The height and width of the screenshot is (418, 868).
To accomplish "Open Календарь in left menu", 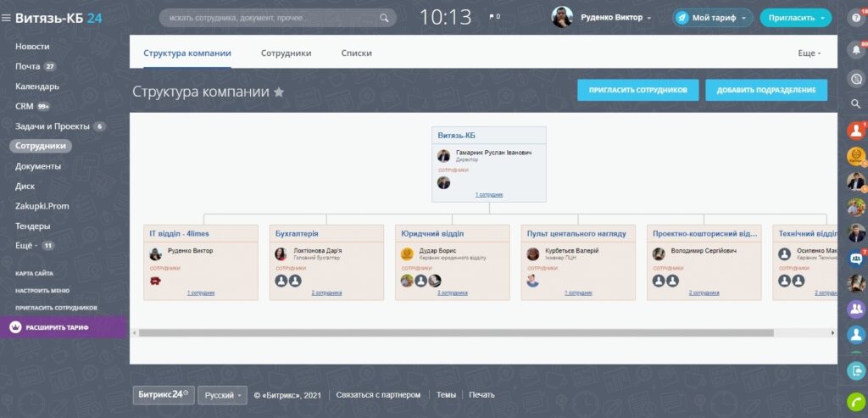I will click(x=37, y=86).
